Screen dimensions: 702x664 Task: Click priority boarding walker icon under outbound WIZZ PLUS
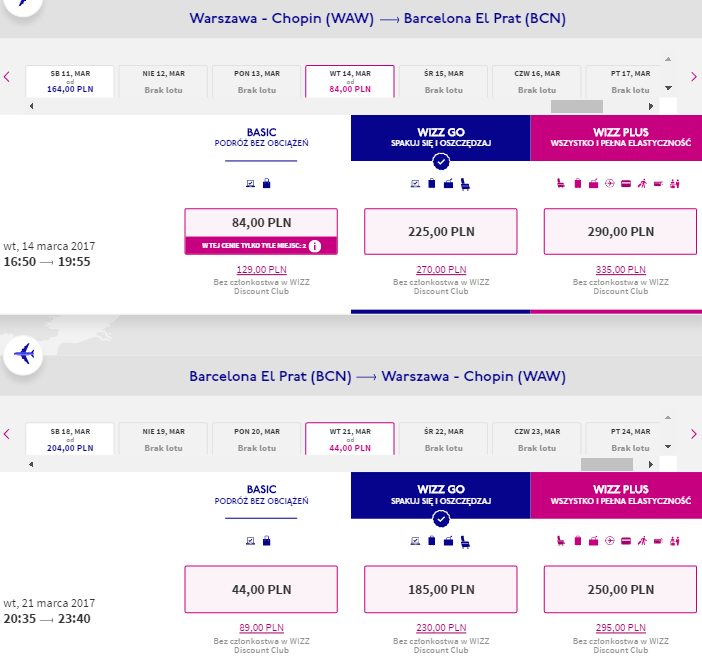[642, 183]
